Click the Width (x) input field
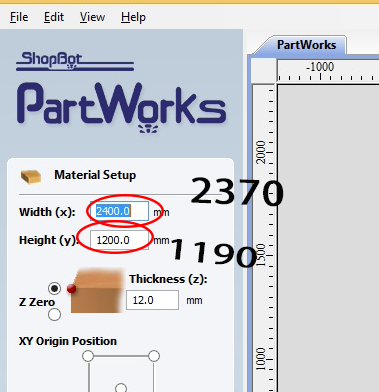Viewport: 379px width, 392px height. click(x=119, y=211)
